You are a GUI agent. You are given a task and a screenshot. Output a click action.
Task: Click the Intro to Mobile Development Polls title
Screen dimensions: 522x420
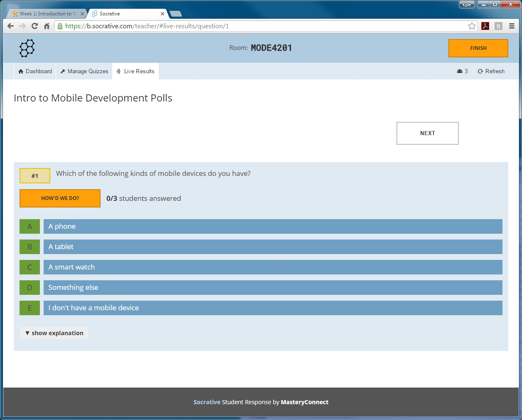(93, 98)
